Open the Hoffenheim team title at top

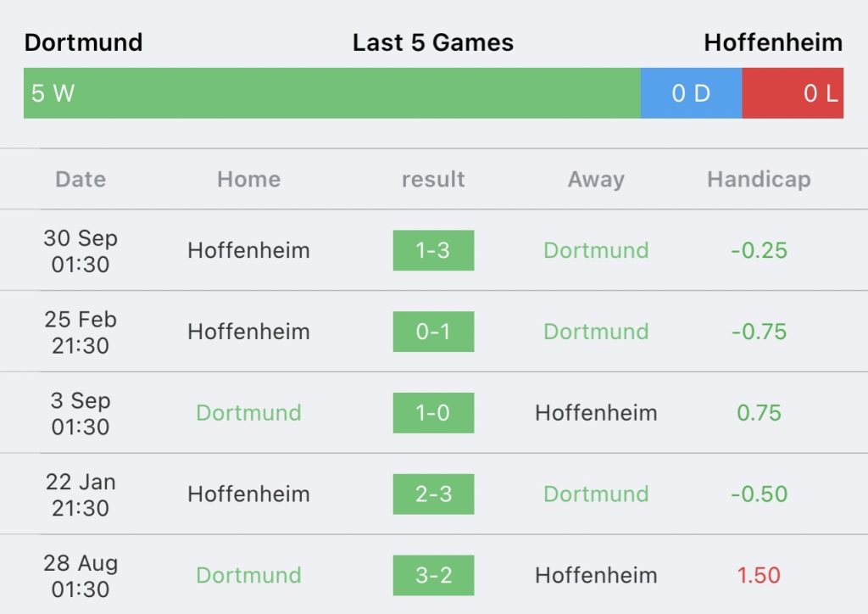[773, 42]
